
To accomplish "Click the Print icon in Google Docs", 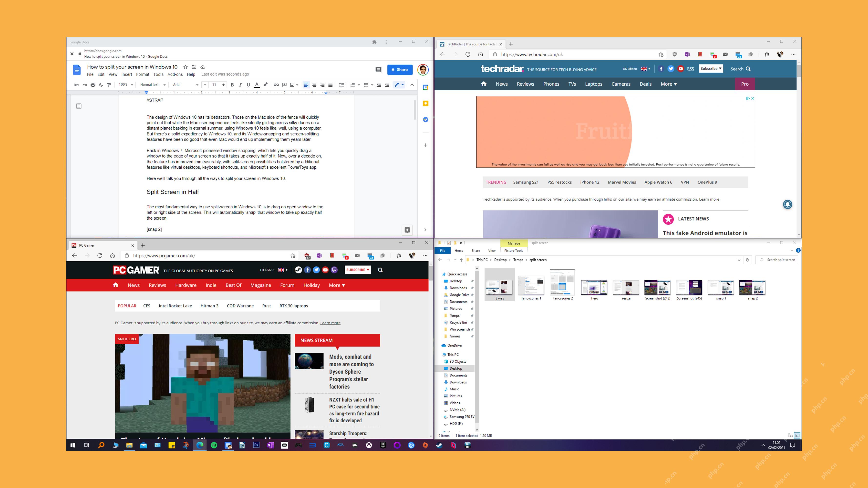I will tap(93, 85).
